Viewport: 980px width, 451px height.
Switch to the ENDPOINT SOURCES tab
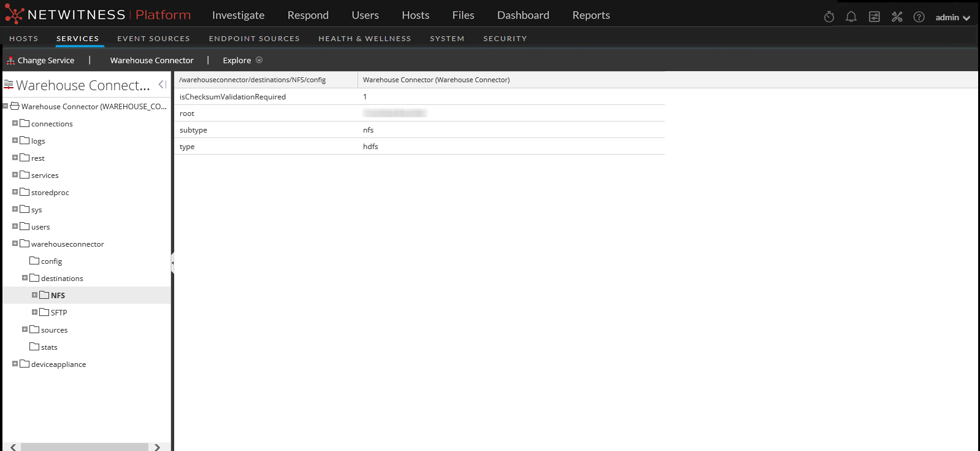point(254,38)
